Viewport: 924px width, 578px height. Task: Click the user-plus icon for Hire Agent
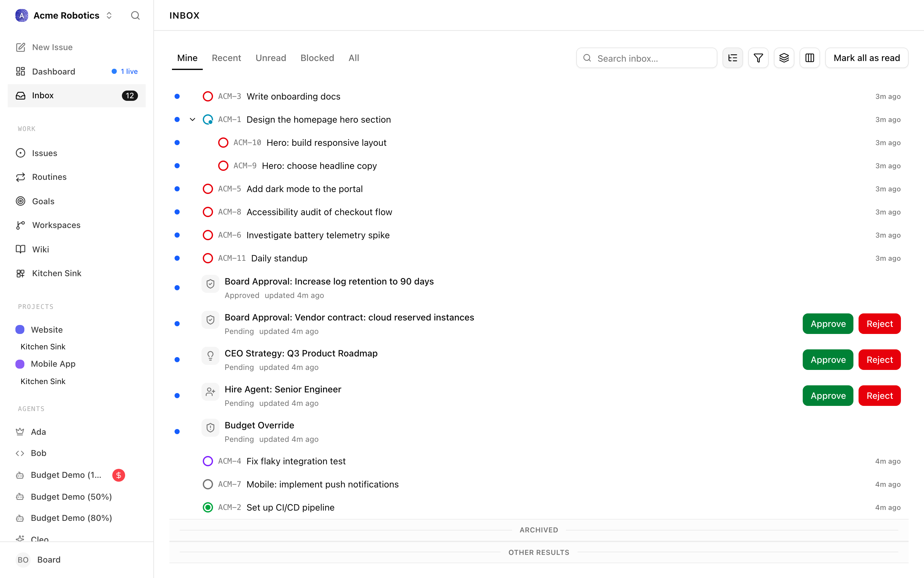(x=210, y=391)
